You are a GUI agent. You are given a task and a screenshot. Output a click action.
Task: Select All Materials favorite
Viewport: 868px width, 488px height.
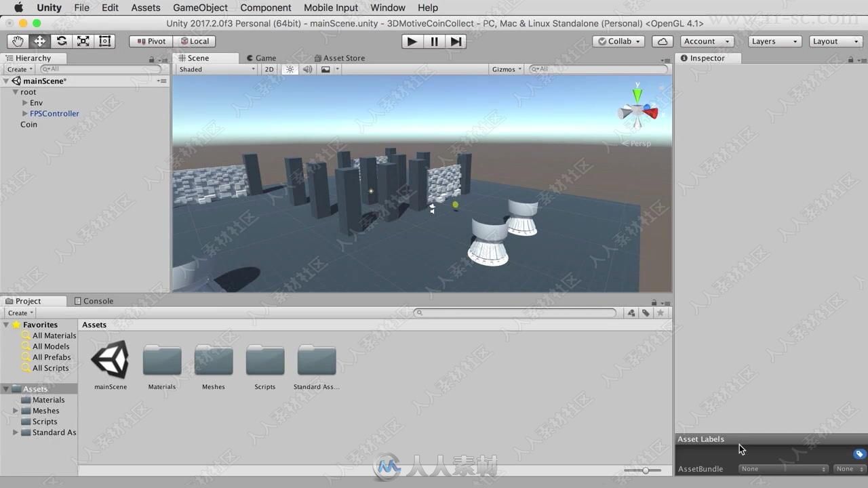[54, 335]
